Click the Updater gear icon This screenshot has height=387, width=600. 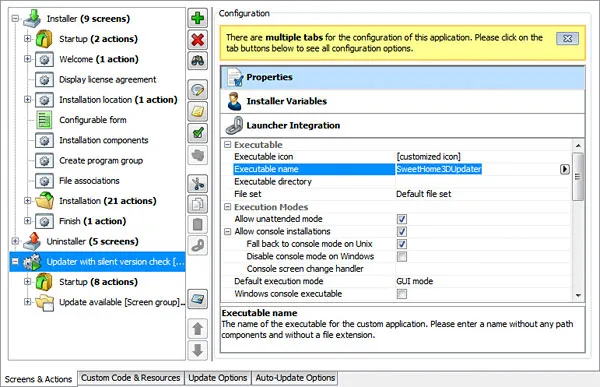(32, 262)
